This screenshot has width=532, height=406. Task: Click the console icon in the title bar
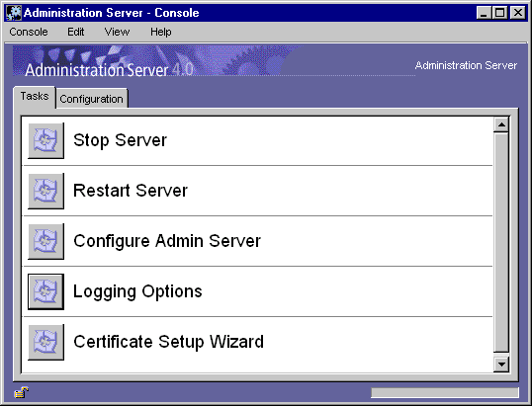point(14,13)
